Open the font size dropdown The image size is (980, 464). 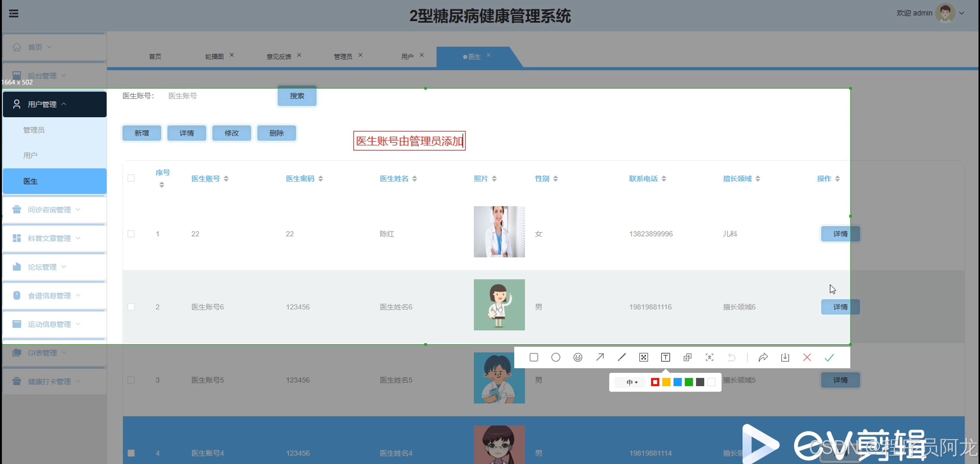(x=632, y=382)
